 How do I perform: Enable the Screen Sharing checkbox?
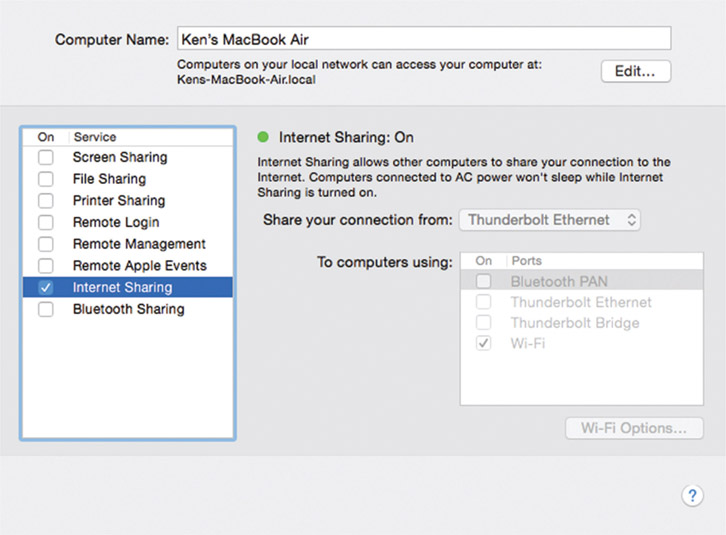click(x=46, y=158)
